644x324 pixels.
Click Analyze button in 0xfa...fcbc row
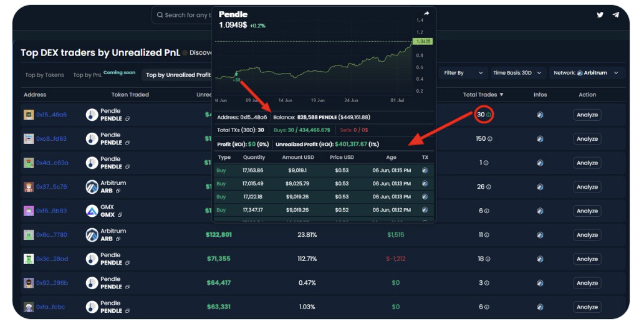[587, 307]
